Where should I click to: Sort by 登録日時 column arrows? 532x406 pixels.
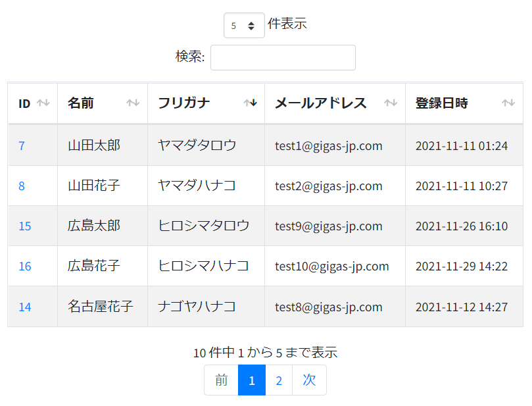point(508,103)
